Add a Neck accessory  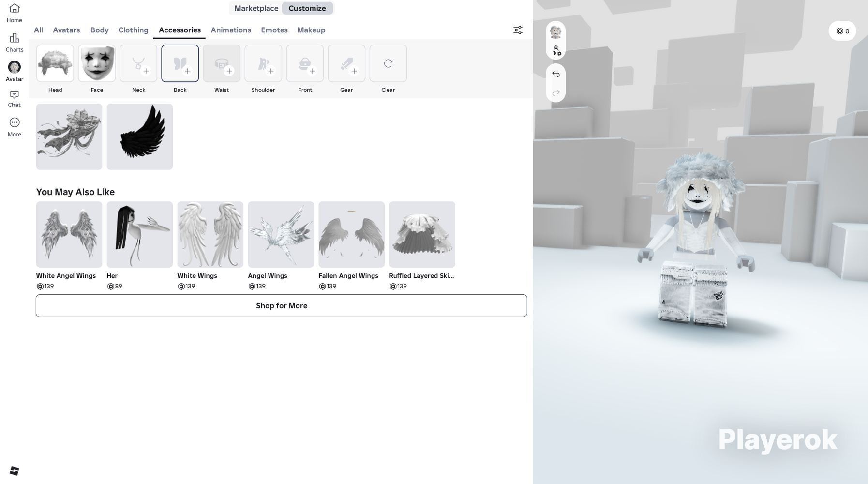[x=138, y=63]
